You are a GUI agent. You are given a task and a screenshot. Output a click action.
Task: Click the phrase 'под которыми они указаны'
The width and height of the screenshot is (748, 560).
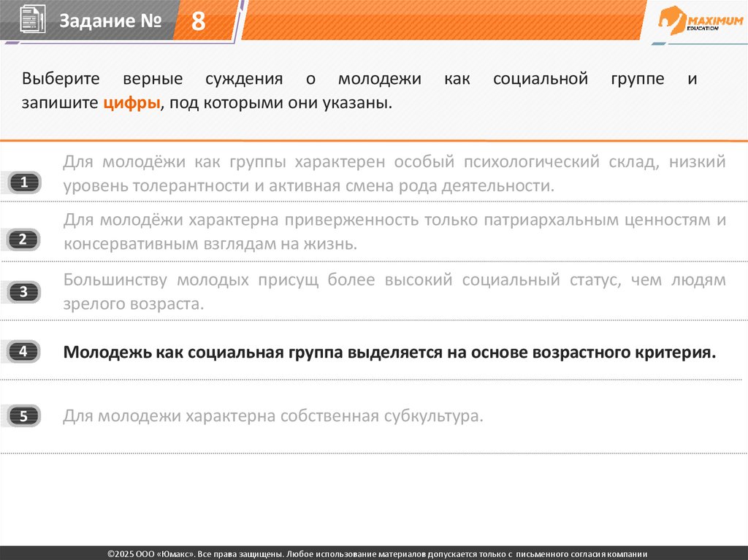(x=281, y=104)
